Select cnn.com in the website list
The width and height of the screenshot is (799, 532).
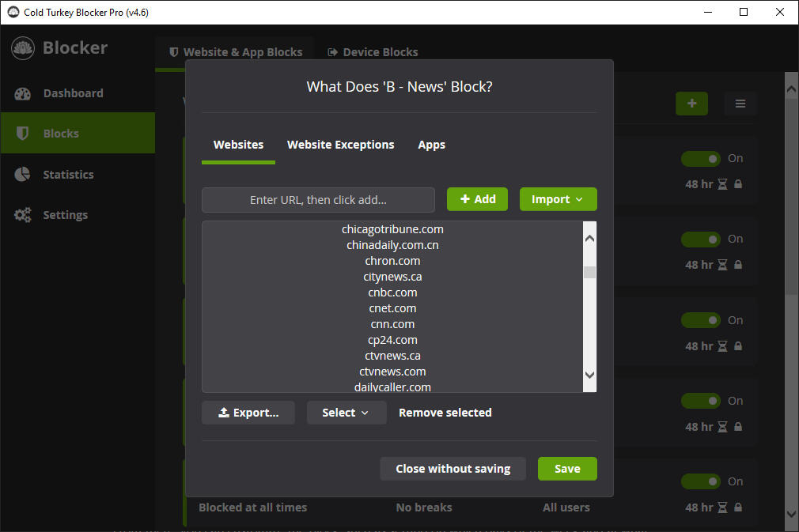tap(392, 324)
